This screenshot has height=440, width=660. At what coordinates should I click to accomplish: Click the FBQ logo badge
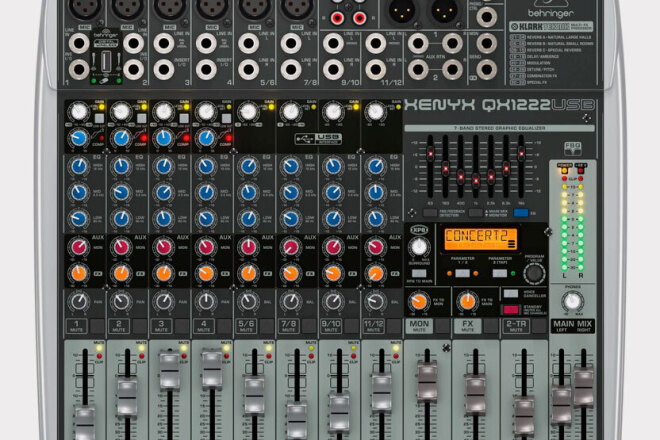click(573, 148)
